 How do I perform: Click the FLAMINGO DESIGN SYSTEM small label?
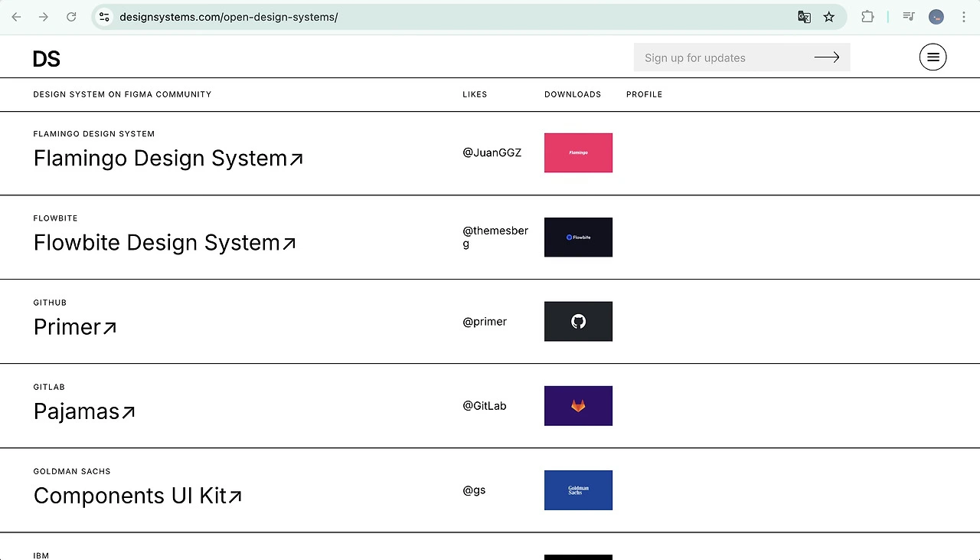coord(94,134)
